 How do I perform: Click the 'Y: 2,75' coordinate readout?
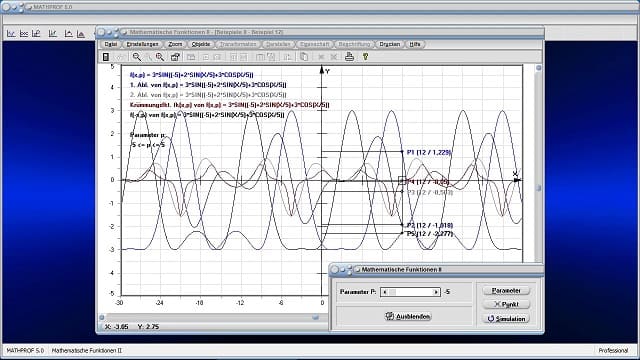pyautogui.click(x=149, y=327)
